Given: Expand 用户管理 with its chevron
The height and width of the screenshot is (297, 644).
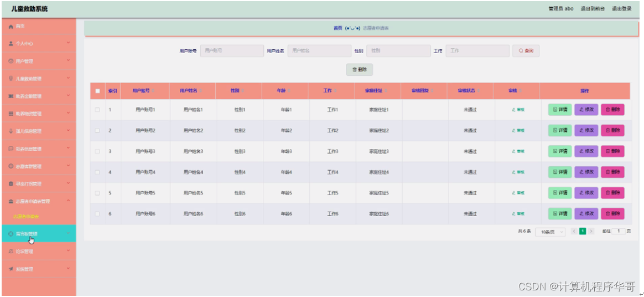Looking at the screenshot, I should pyautogui.click(x=68, y=61).
